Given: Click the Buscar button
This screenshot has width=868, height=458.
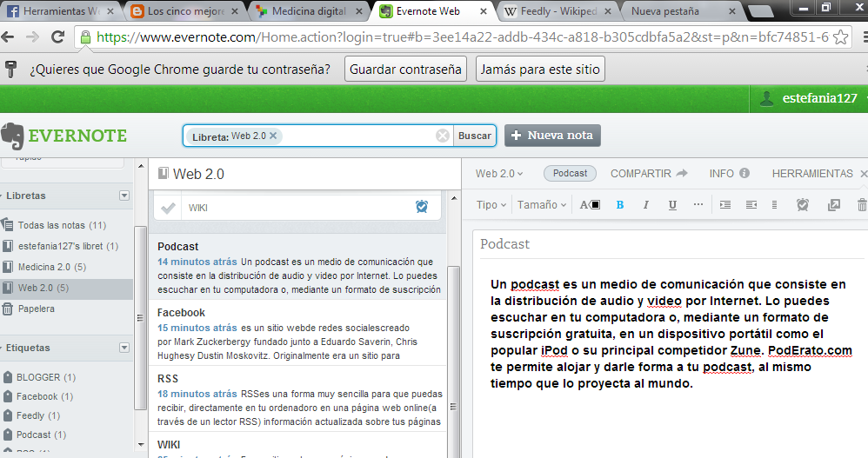Looking at the screenshot, I should coord(474,136).
